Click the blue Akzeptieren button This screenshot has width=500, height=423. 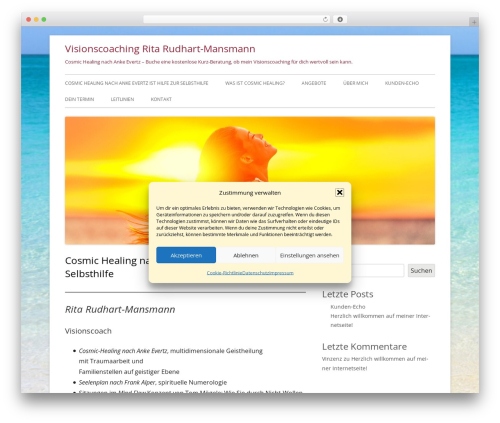click(x=186, y=255)
